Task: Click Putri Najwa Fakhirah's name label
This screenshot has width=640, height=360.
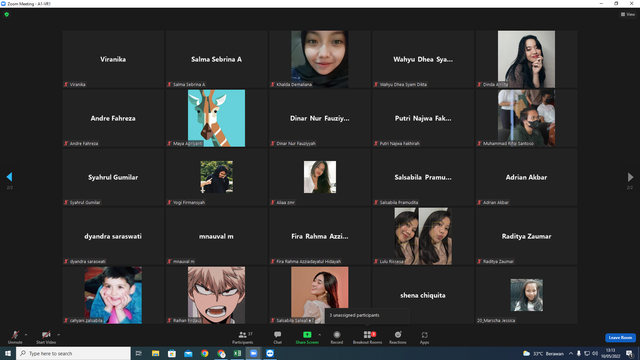Action: coord(399,144)
